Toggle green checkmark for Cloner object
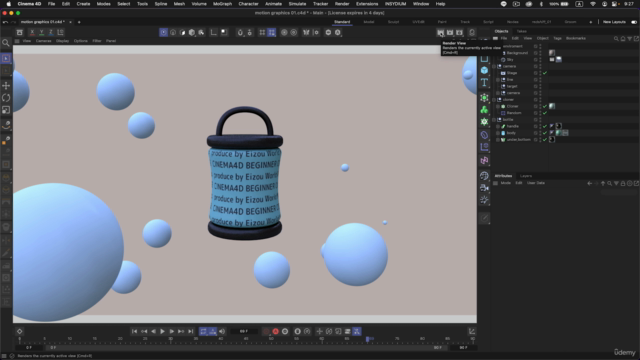 pos(545,106)
